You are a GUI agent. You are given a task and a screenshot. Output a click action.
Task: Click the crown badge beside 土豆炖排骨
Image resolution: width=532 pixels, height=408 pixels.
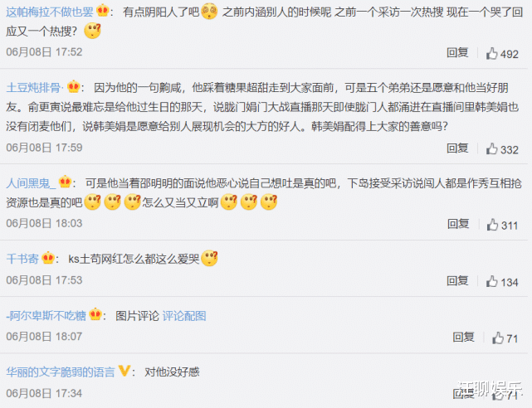73,87
